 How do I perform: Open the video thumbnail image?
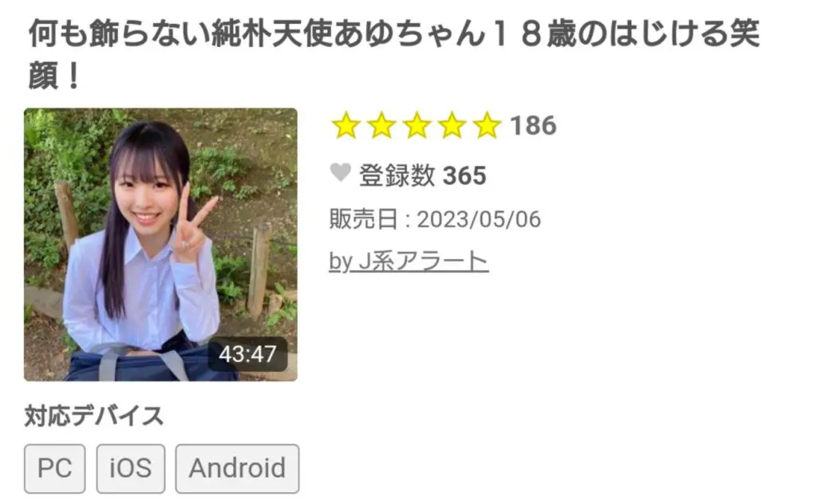click(160, 245)
